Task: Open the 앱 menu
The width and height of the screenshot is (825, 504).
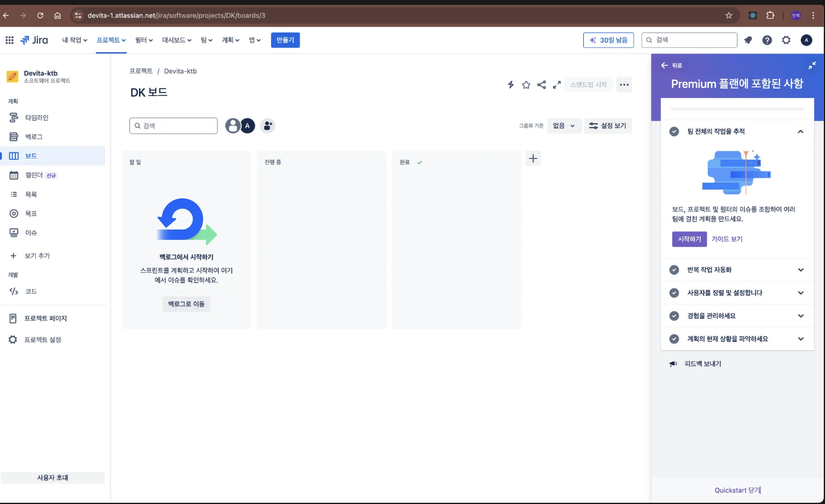Action: [255, 40]
